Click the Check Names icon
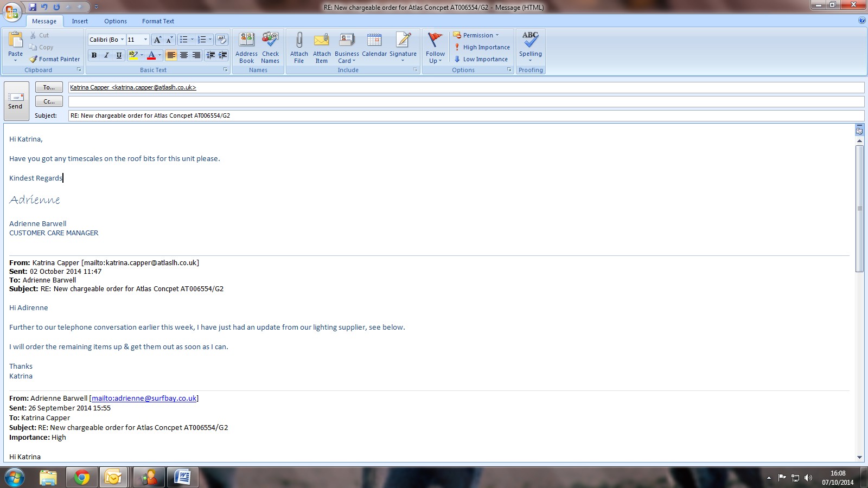This screenshot has height=488, width=868. click(270, 40)
